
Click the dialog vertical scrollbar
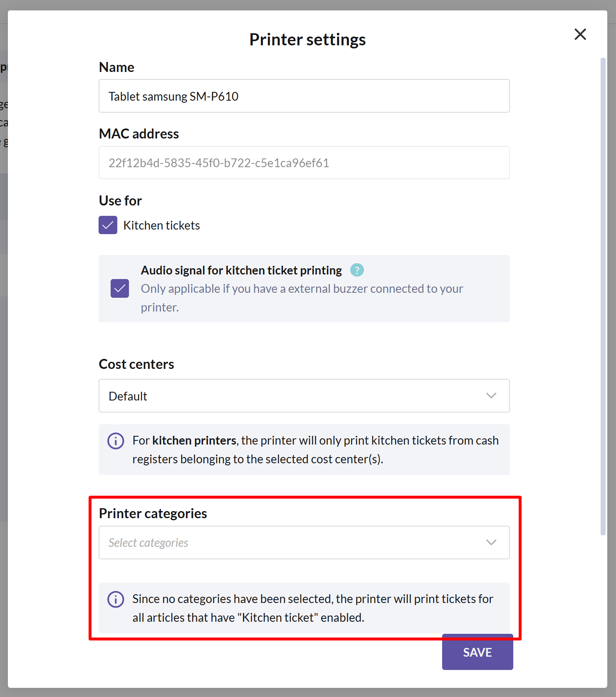[x=603, y=297]
